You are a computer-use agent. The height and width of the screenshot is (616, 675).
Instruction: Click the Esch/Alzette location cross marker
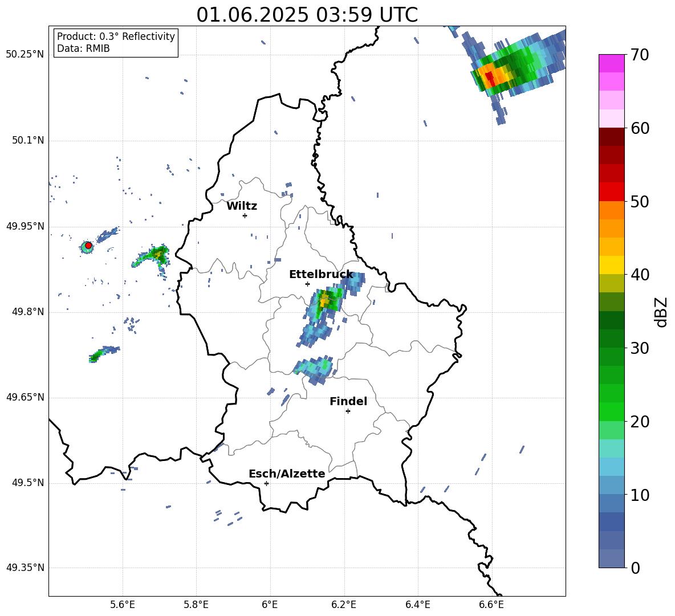[x=266, y=483]
